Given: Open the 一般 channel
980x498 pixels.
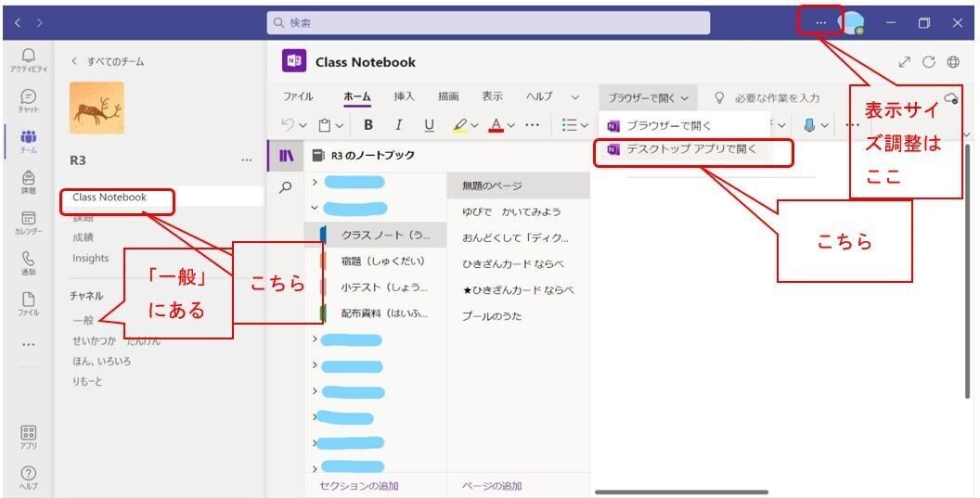Looking at the screenshot, I should point(84,320).
